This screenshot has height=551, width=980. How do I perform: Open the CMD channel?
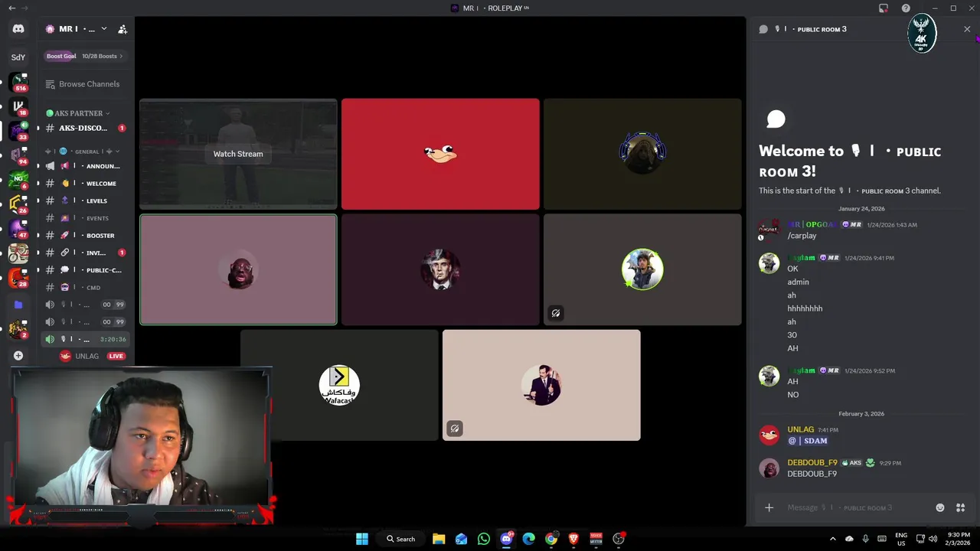pyautogui.click(x=86, y=288)
